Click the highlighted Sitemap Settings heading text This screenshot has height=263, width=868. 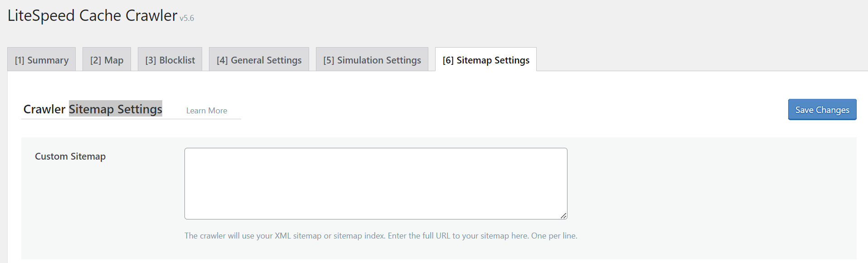pos(116,109)
